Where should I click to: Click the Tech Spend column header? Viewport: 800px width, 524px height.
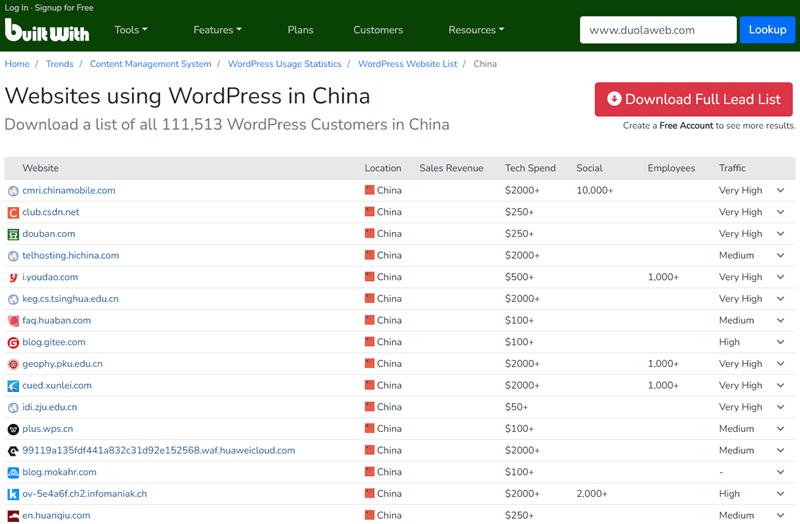pyautogui.click(x=530, y=168)
